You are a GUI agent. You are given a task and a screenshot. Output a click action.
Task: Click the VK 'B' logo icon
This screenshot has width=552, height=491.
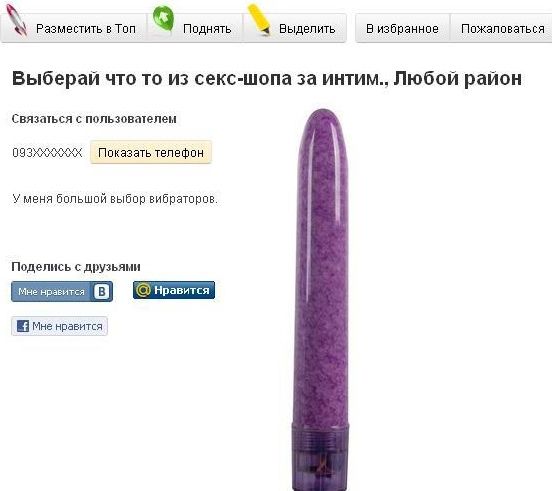102,291
